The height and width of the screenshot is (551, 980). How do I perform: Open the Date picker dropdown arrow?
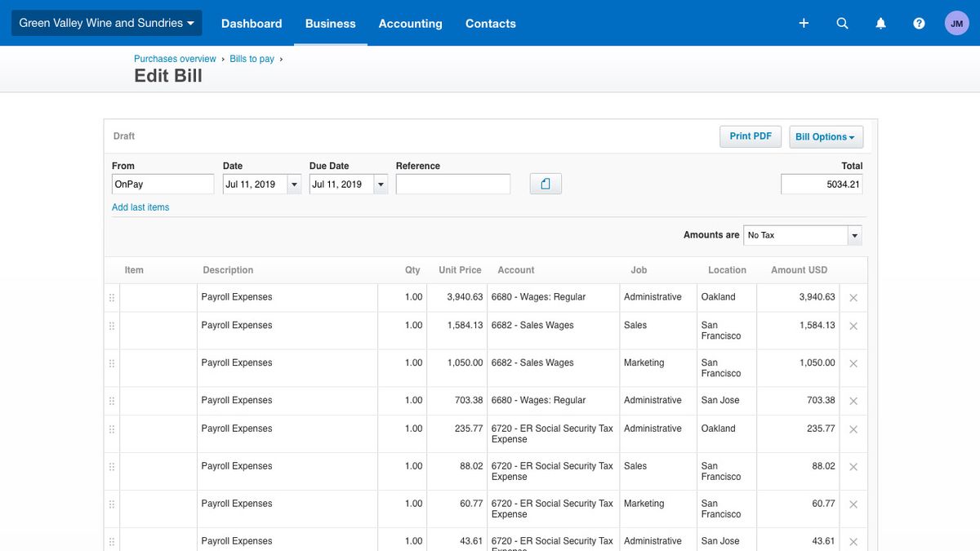click(294, 184)
